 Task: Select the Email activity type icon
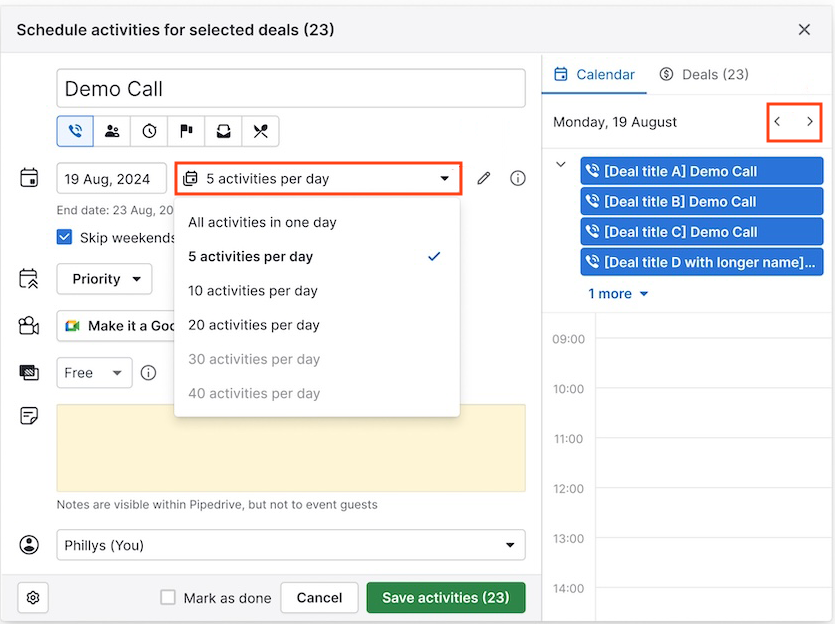[x=222, y=131]
